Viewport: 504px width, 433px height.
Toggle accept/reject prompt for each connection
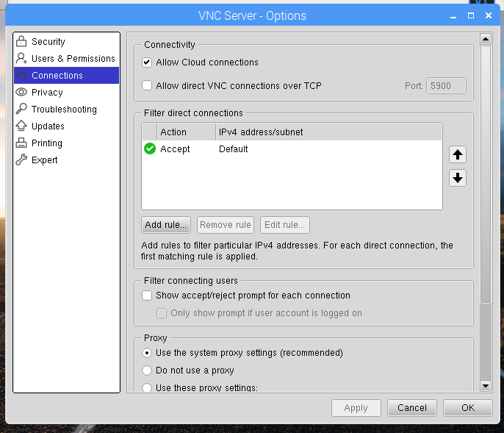[x=147, y=296]
